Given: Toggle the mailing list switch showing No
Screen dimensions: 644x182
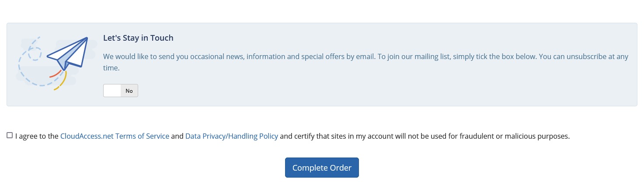Looking at the screenshot, I should (x=121, y=91).
